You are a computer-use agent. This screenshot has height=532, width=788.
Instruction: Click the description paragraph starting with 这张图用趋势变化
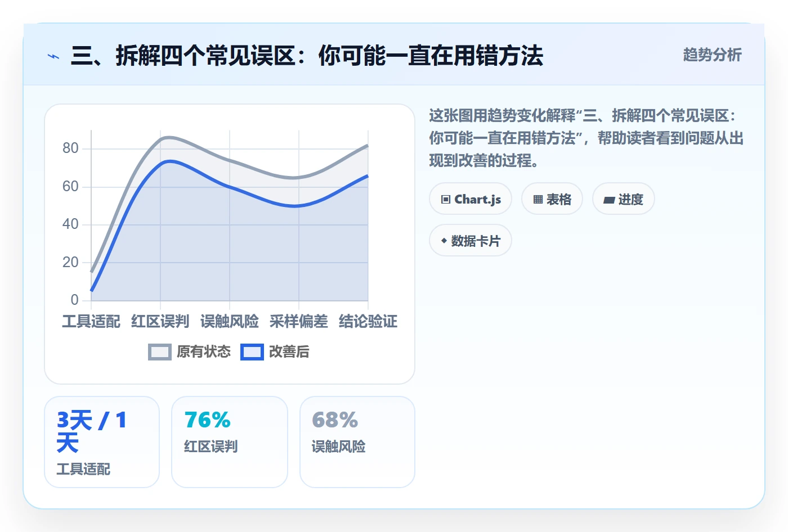coord(586,138)
